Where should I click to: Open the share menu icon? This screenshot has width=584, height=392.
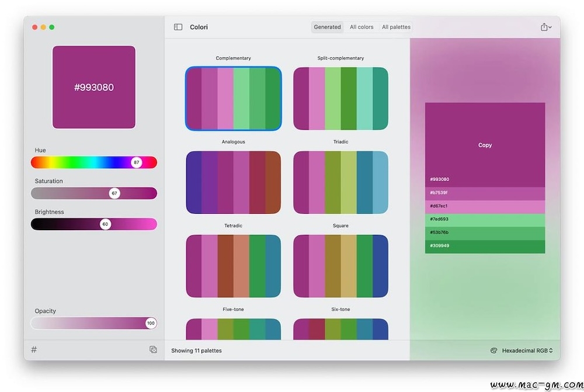[x=545, y=27]
